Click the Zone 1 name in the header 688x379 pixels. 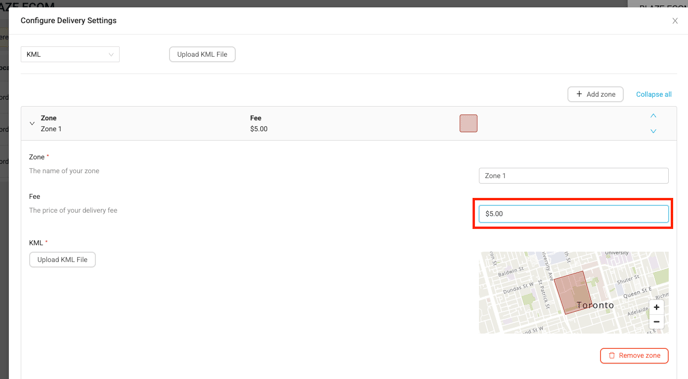[x=51, y=129]
